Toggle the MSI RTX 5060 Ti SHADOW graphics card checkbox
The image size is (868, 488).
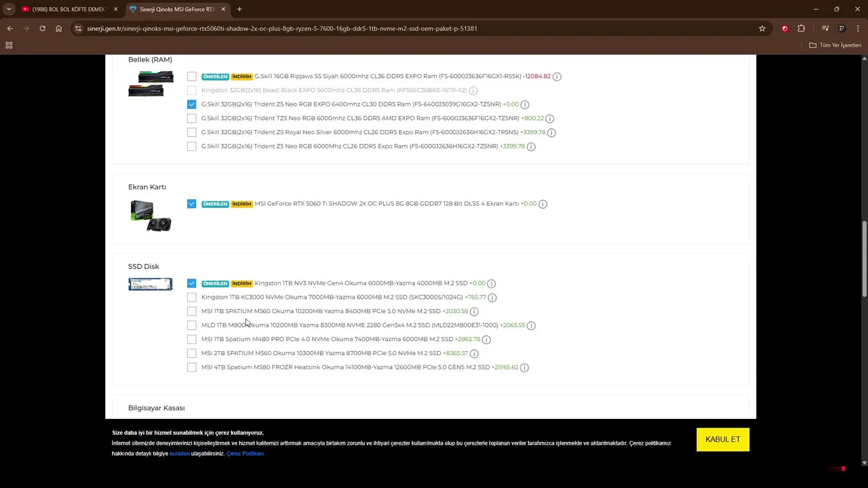(x=192, y=204)
